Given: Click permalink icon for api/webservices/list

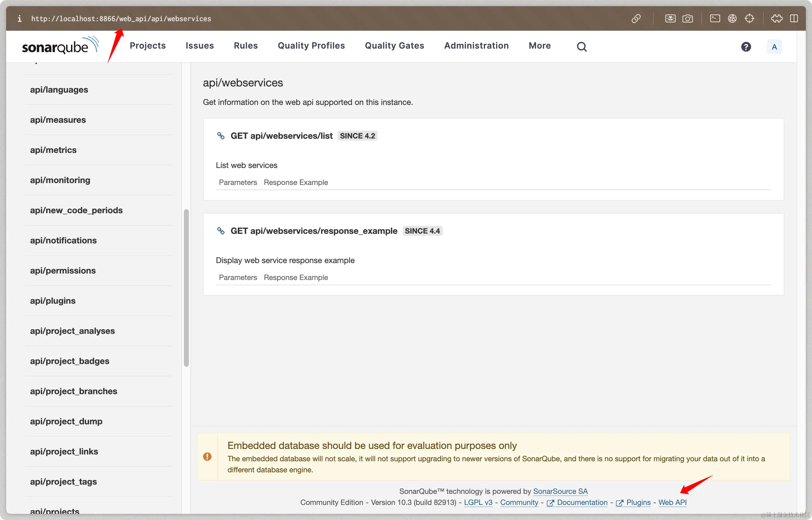Looking at the screenshot, I should pyautogui.click(x=221, y=136).
